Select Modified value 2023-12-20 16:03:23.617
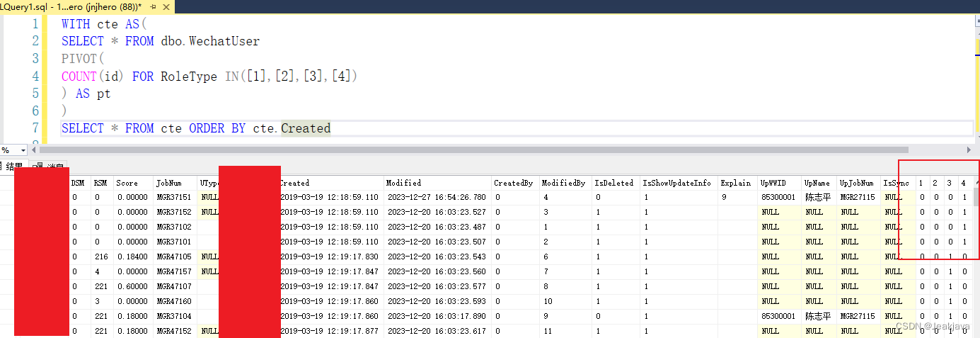The width and height of the screenshot is (980, 338). tap(437, 331)
